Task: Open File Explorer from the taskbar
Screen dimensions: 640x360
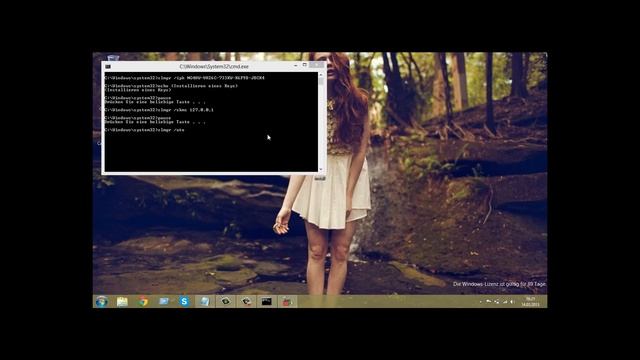Action: pyautogui.click(x=122, y=302)
